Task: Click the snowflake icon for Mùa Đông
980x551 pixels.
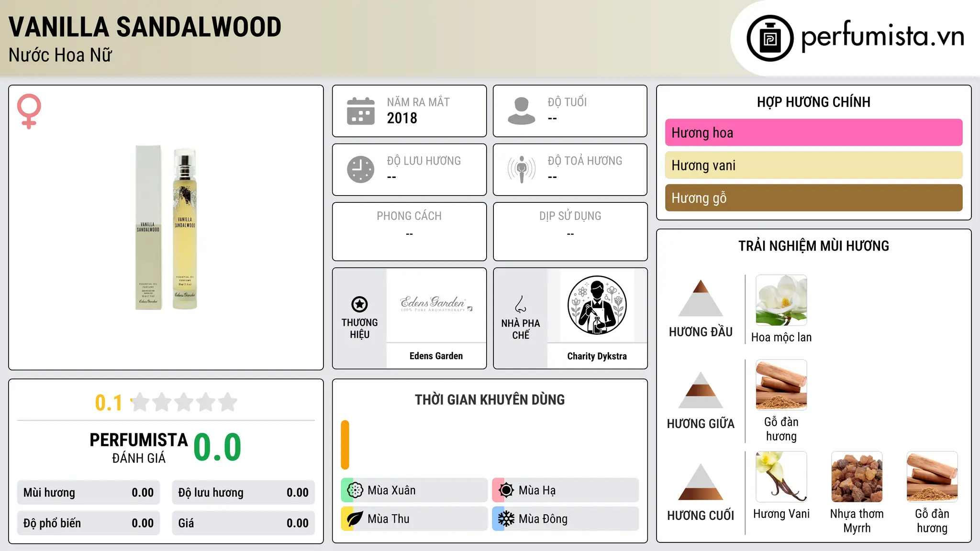Action: click(x=506, y=519)
